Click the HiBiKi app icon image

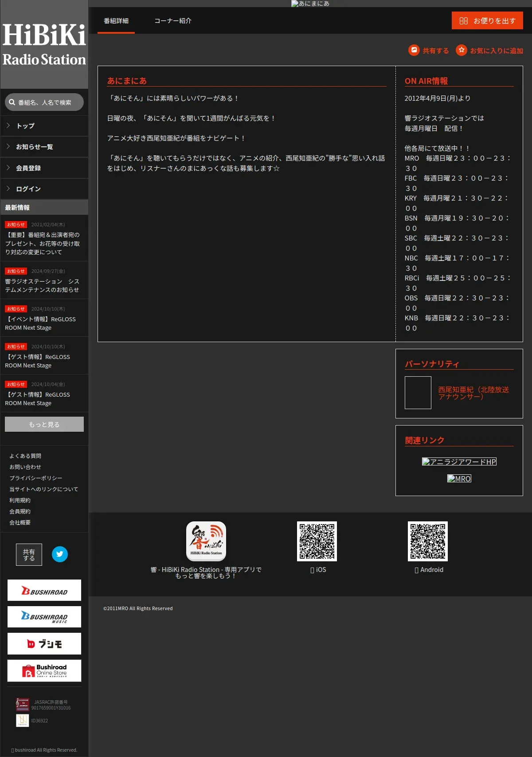(x=206, y=541)
